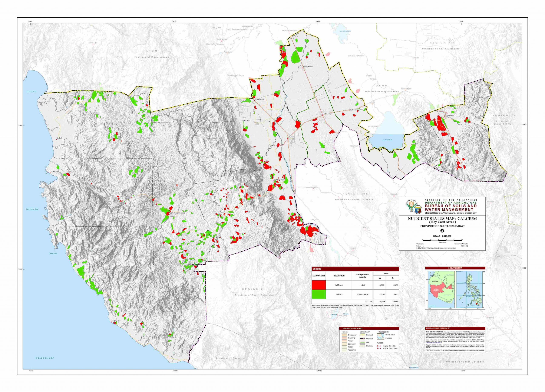This screenshot has height=392, width=545.
Task: Click the Bagumbayan town label
Action: 280,179
